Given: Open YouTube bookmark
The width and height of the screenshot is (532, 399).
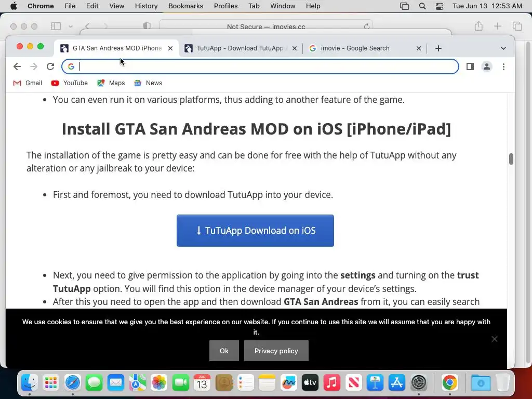Looking at the screenshot, I should [70, 83].
